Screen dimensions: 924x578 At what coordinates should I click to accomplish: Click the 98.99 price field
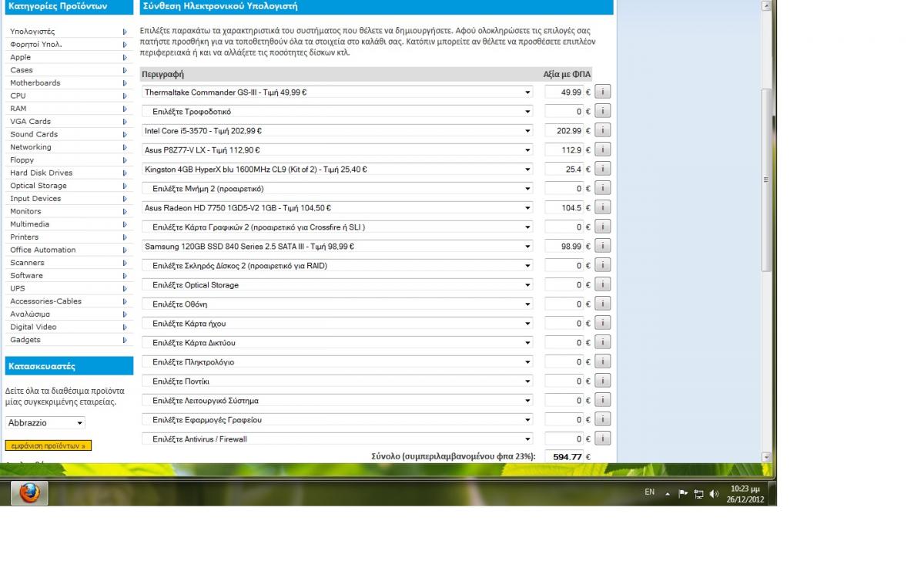[564, 247]
